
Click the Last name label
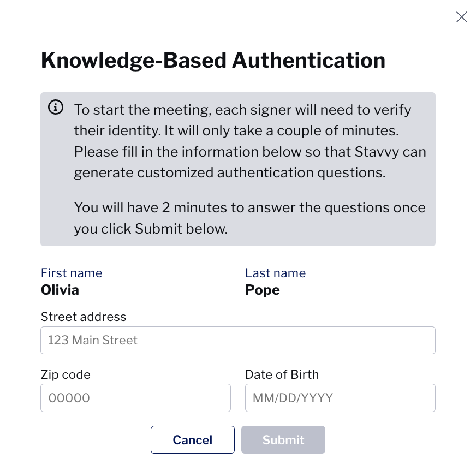(275, 273)
